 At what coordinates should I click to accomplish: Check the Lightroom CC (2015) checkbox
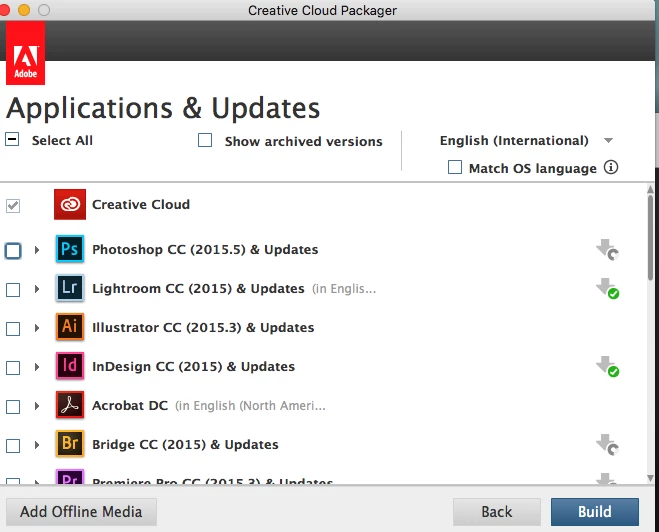point(13,290)
